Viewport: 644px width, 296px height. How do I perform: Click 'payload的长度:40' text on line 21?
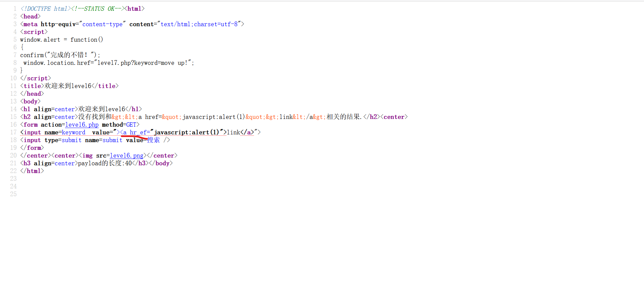[105, 163]
